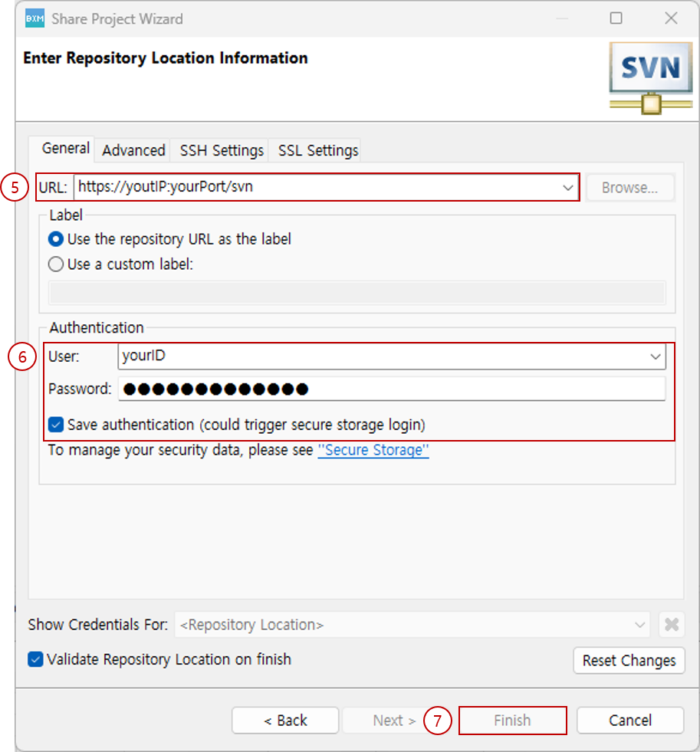Switch to the Advanced tab
Viewport: 700px width, 752px height.
point(133,150)
